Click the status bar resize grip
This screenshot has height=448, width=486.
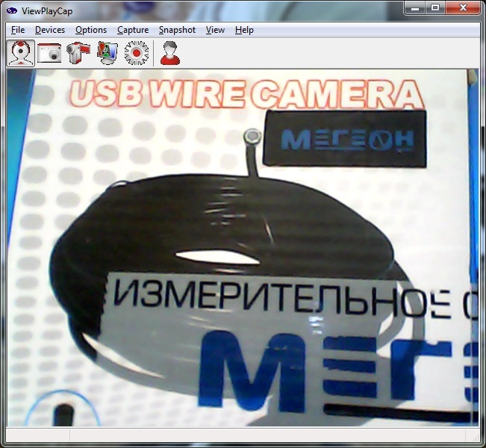476,437
